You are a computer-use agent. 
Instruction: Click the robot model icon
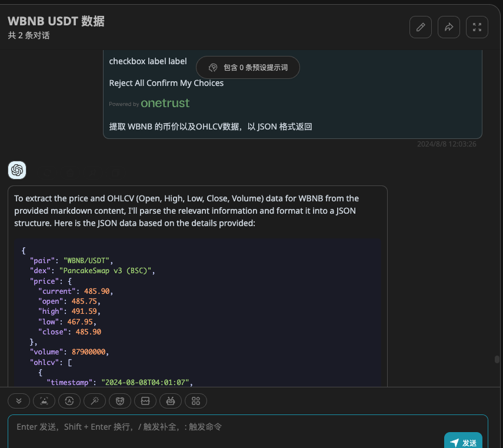[171, 401]
